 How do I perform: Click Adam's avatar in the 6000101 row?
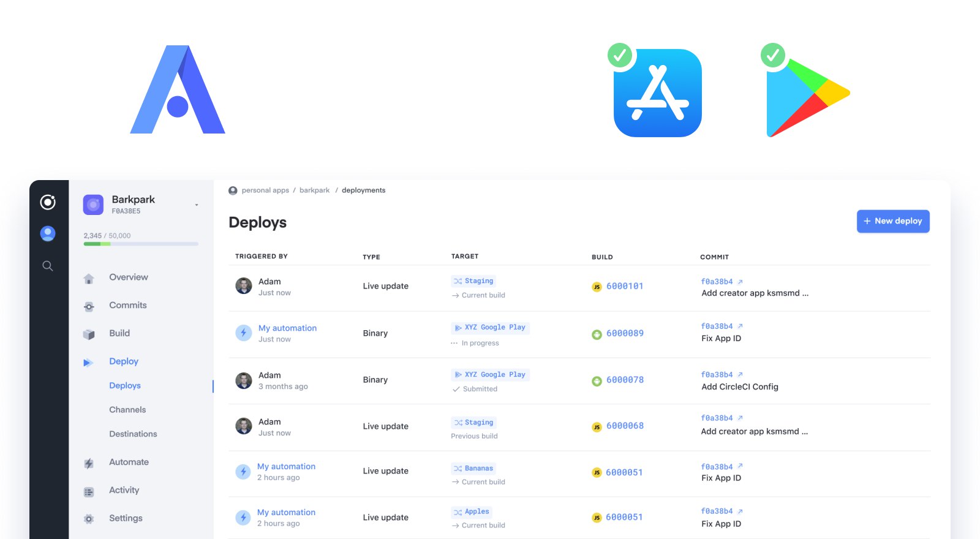click(244, 286)
